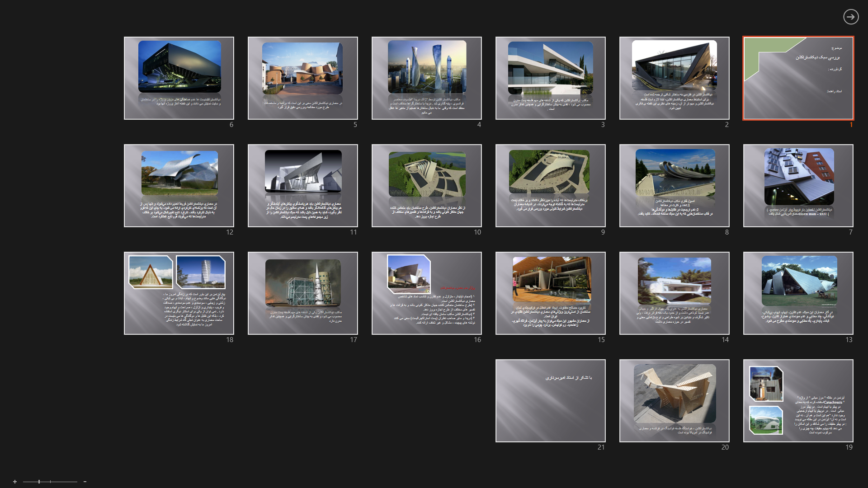The image size is (868, 488).
Task: Open slide 1 title thumbnail
Action: 798,78
